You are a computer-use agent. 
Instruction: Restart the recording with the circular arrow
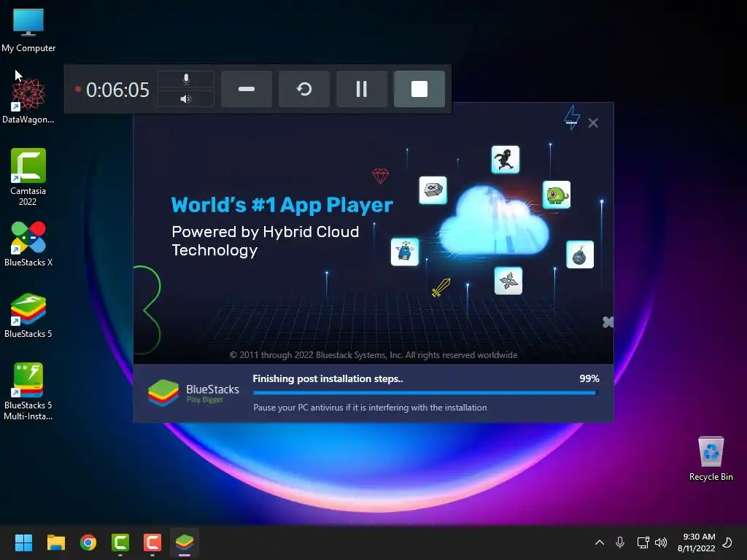click(304, 89)
